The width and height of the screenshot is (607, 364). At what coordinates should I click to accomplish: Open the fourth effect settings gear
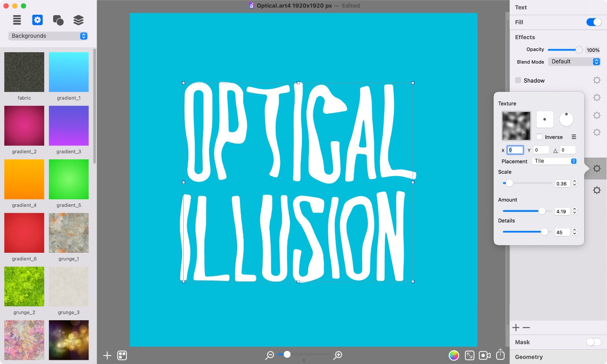point(597,132)
